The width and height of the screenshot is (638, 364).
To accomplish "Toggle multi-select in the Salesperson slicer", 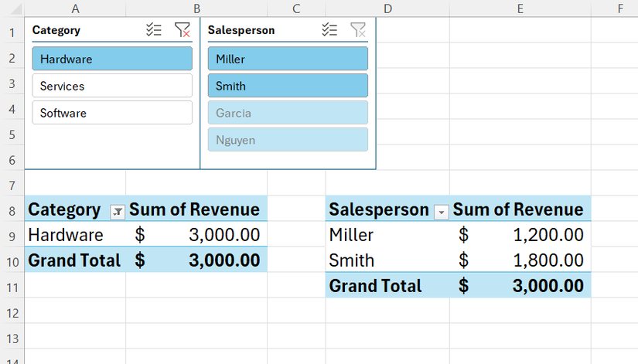I will click(x=329, y=30).
